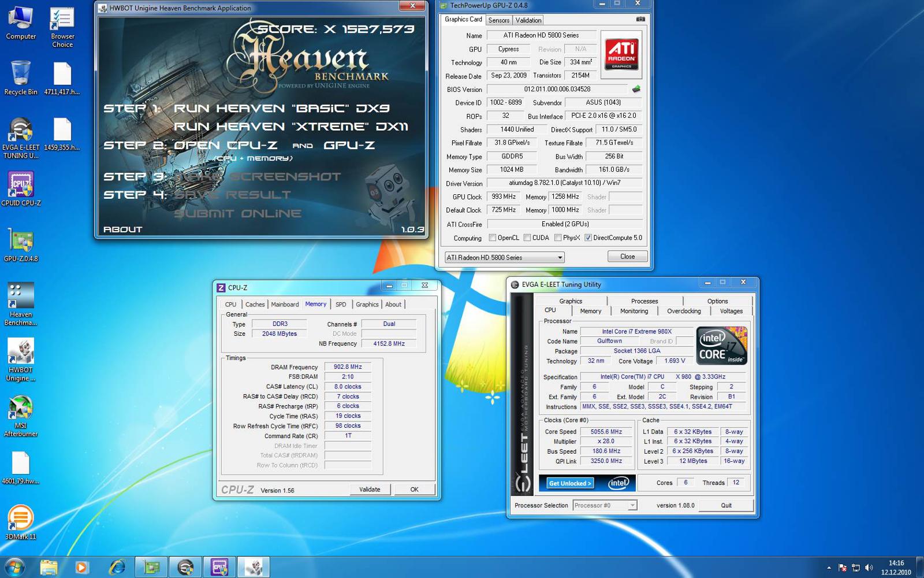Image resolution: width=924 pixels, height=578 pixels.
Task: Select the 1459,355.h... file on desktop
Action: [62, 134]
